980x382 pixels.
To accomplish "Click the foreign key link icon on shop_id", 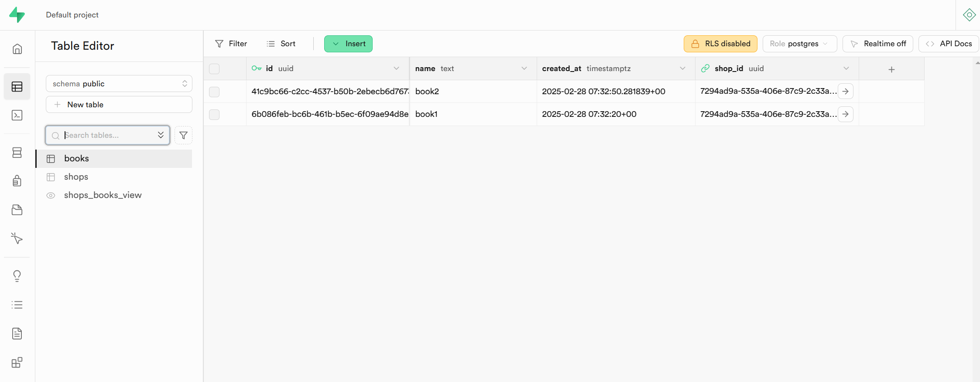I will pyautogui.click(x=705, y=68).
